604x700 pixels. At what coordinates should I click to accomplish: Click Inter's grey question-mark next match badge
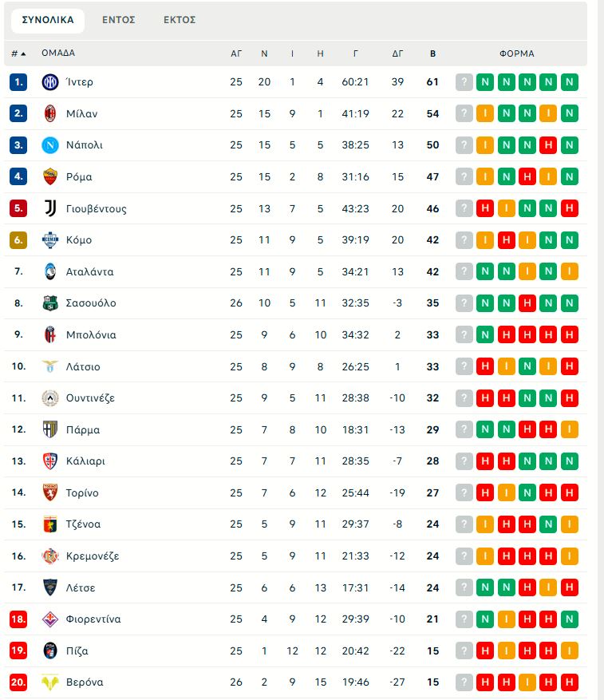click(x=464, y=82)
